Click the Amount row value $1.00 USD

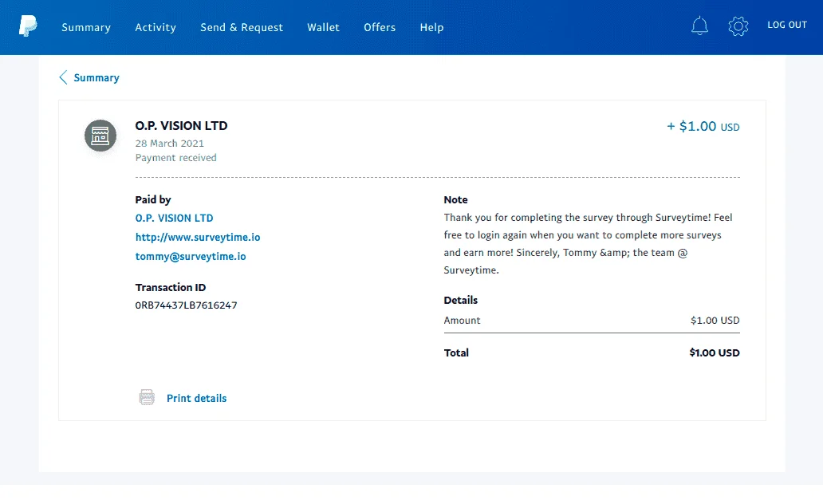click(715, 321)
